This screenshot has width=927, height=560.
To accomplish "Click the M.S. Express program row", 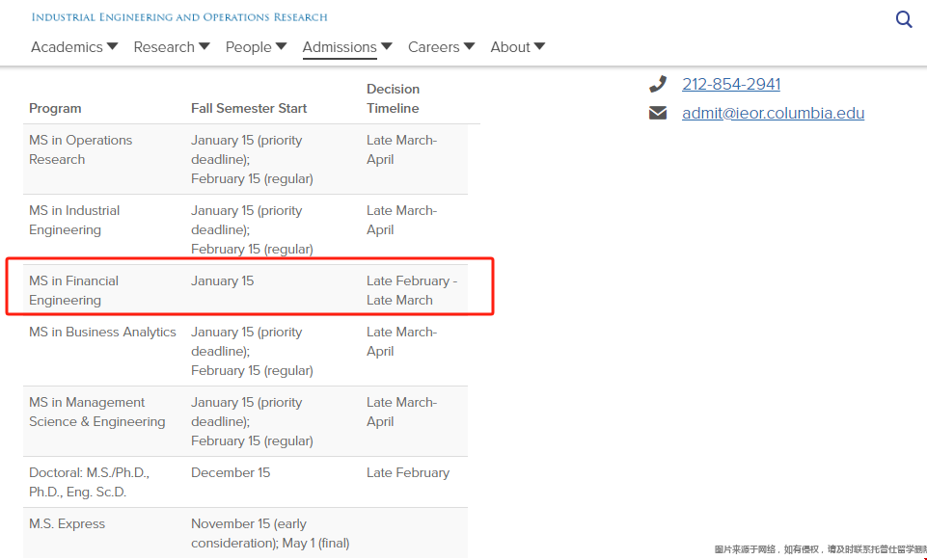I will [x=245, y=533].
